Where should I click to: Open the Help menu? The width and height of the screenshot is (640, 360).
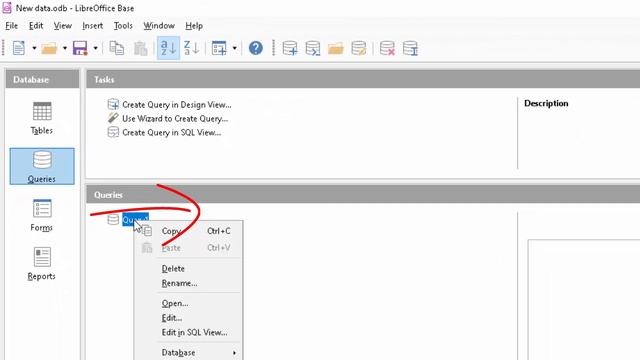[194, 26]
